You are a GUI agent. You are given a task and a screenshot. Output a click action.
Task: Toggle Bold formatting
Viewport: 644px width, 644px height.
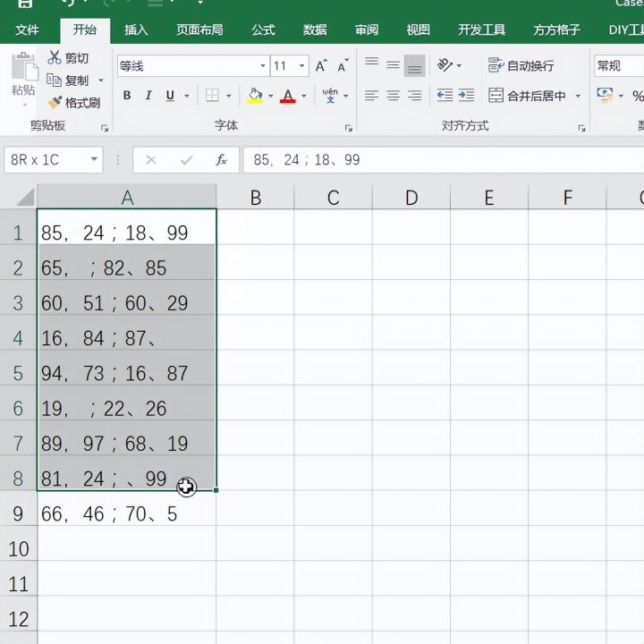point(127,96)
